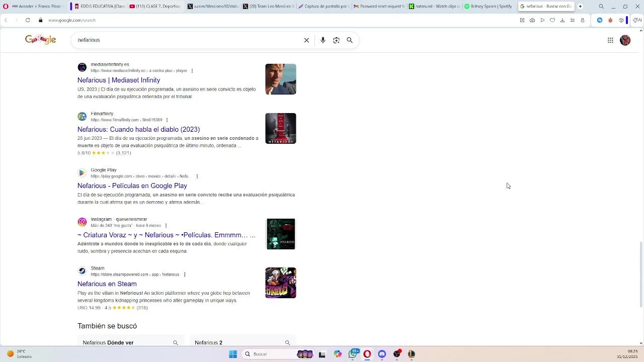Viewport: 644px width, 362px height.
Task: Open downloads from the address bar
Action: (562, 20)
